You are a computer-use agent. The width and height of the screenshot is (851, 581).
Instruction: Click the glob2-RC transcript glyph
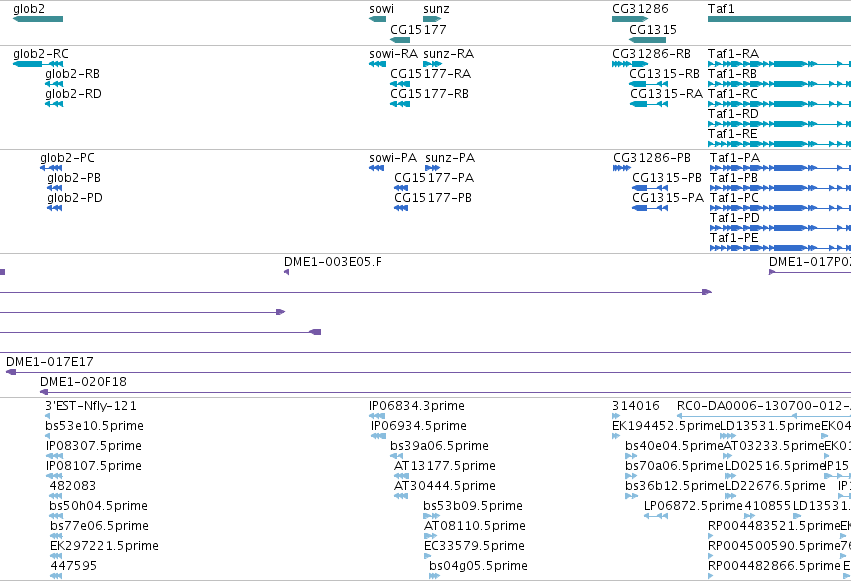tap(38, 64)
